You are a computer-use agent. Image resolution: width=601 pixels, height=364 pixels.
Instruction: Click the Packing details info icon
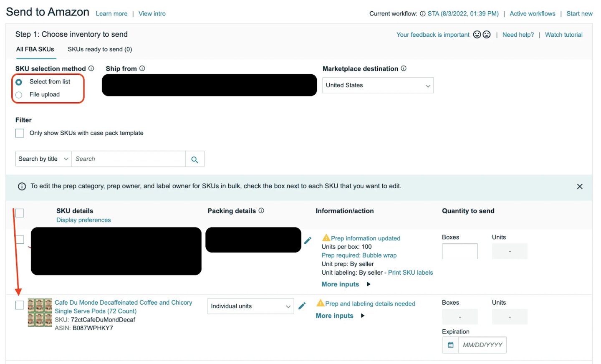point(261,211)
